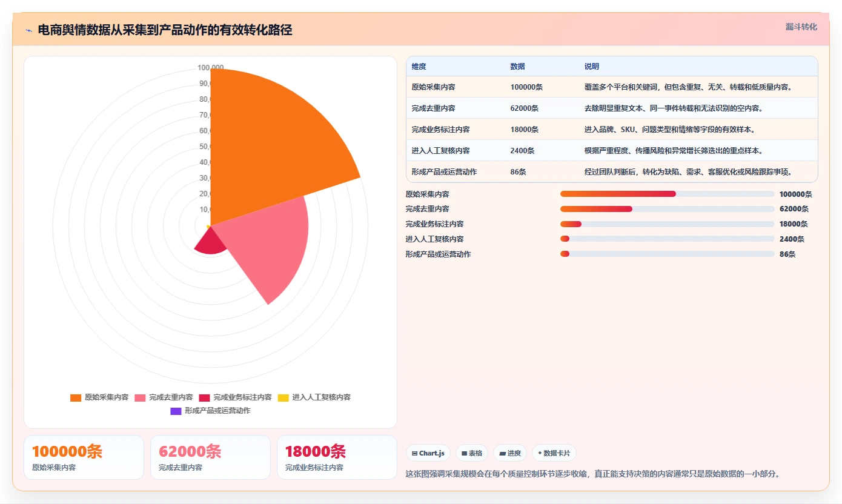Click the 完成去重内容 progress bar

[x=668, y=209]
